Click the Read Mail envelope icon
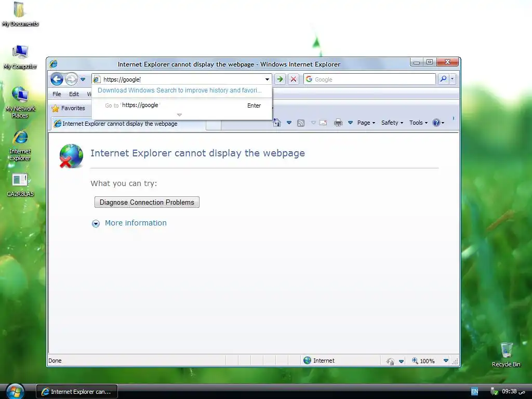 tap(323, 123)
